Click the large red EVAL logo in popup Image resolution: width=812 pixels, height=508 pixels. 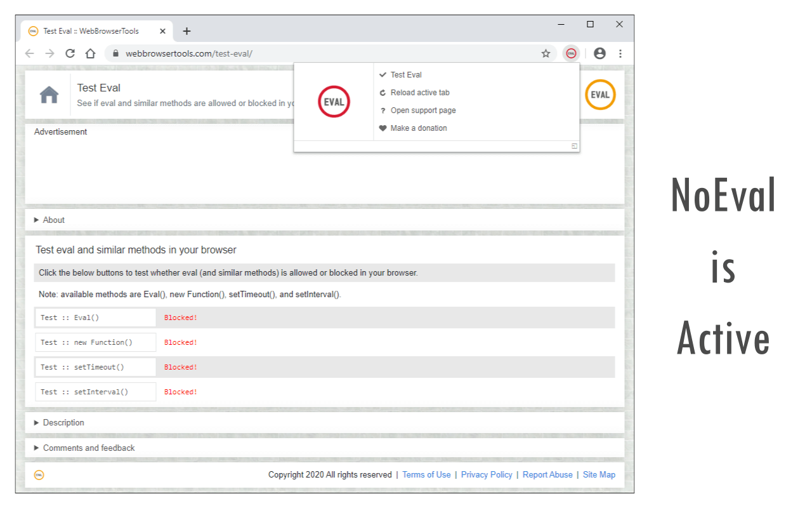point(334,102)
